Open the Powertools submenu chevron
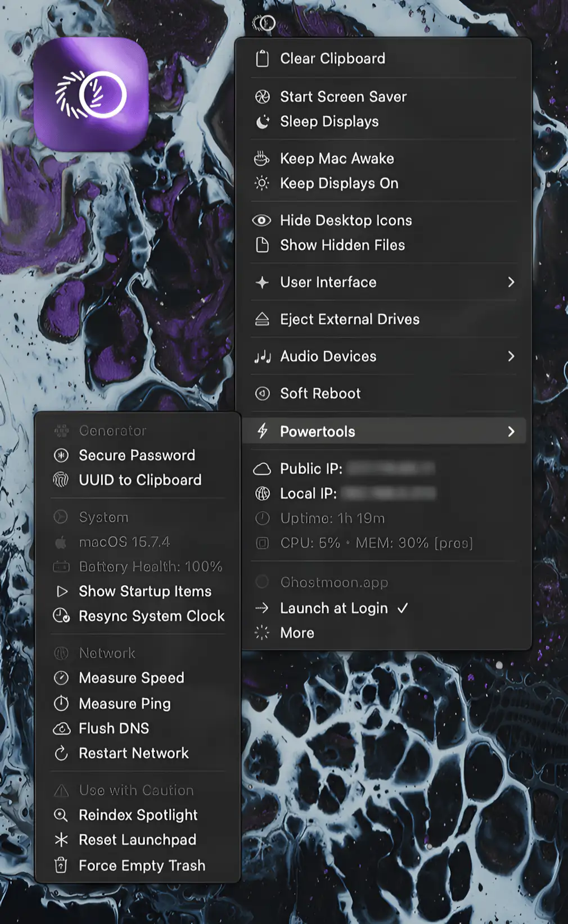Viewport: 568px width, 924px height. click(x=511, y=432)
